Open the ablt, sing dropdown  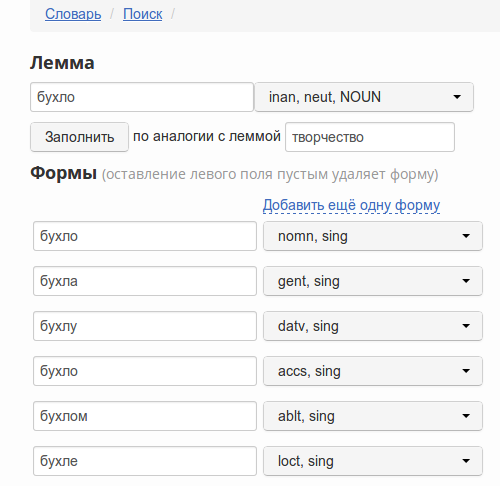[373, 416]
